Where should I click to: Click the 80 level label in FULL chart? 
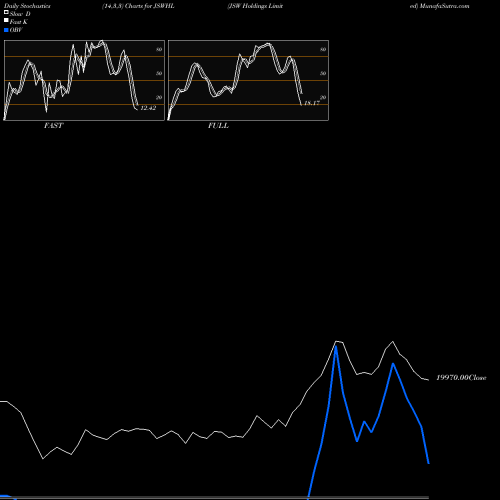tap(323, 49)
